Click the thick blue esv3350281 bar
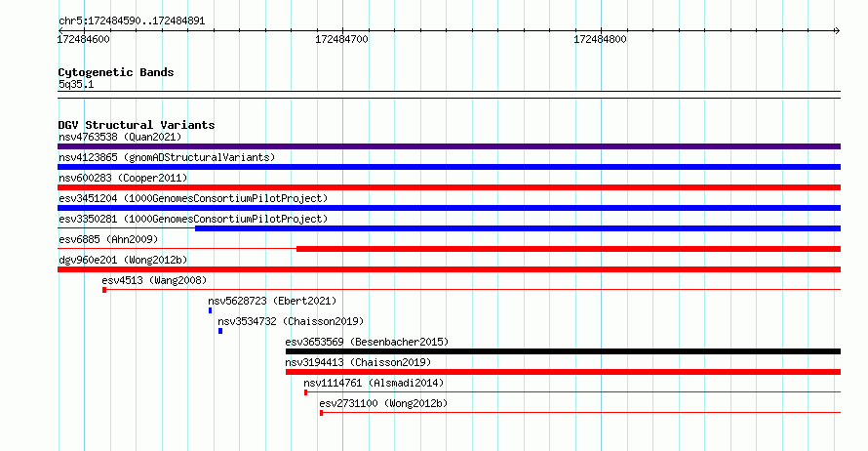The width and height of the screenshot is (868, 451). tap(518, 228)
